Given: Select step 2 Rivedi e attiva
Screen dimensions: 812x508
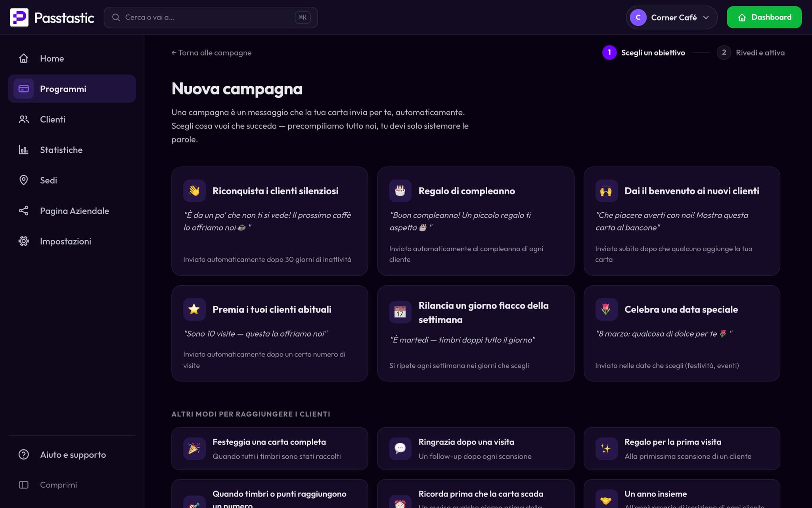Looking at the screenshot, I should [x=751, y=52].
